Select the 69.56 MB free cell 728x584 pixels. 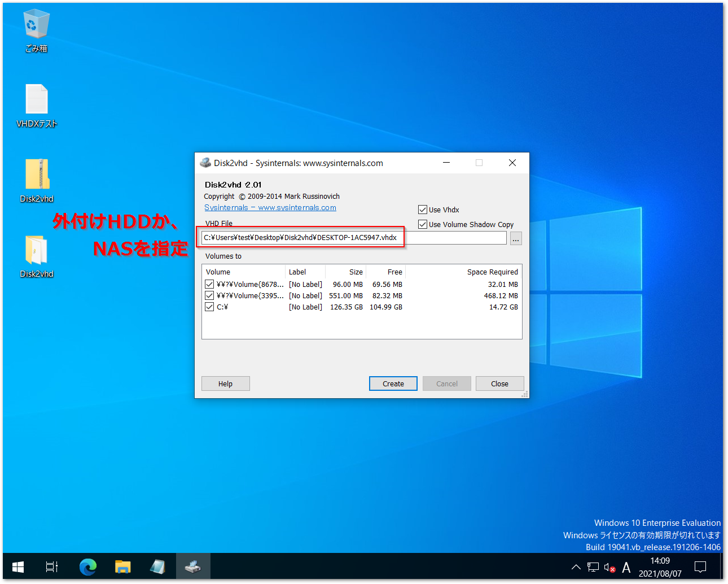click(387, 284)
